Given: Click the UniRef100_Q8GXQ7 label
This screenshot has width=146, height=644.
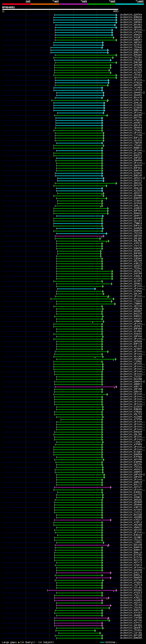Looking at the screenshot, I should pos(131,183).
